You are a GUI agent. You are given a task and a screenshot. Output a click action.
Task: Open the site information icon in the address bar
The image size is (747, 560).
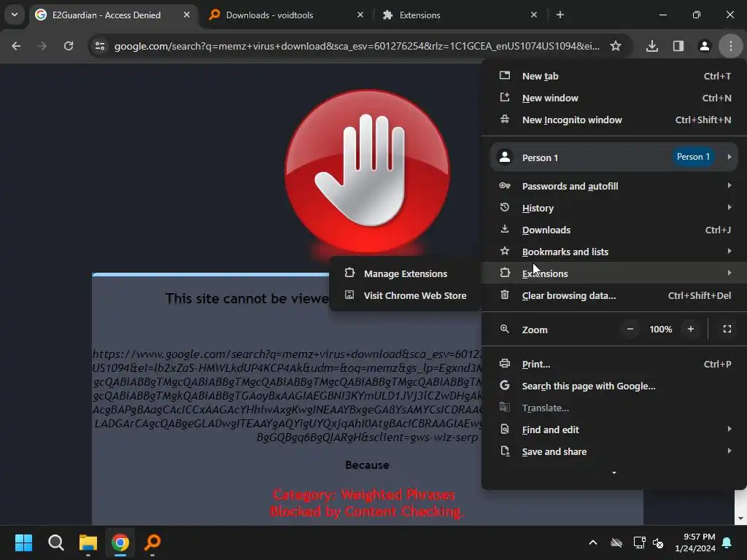coord(100,46)
